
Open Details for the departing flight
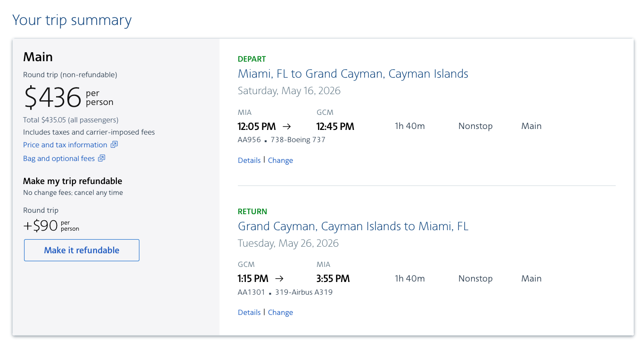(249, 160)
